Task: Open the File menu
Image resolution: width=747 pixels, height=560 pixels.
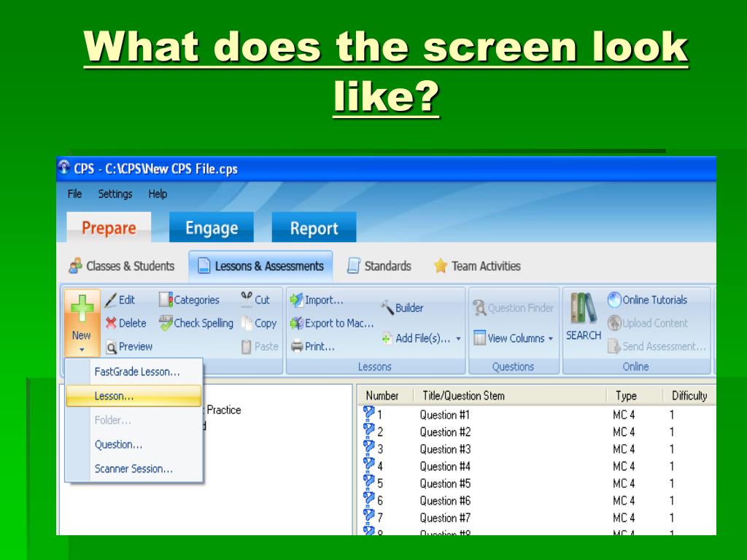Action: tap(75, 194)
